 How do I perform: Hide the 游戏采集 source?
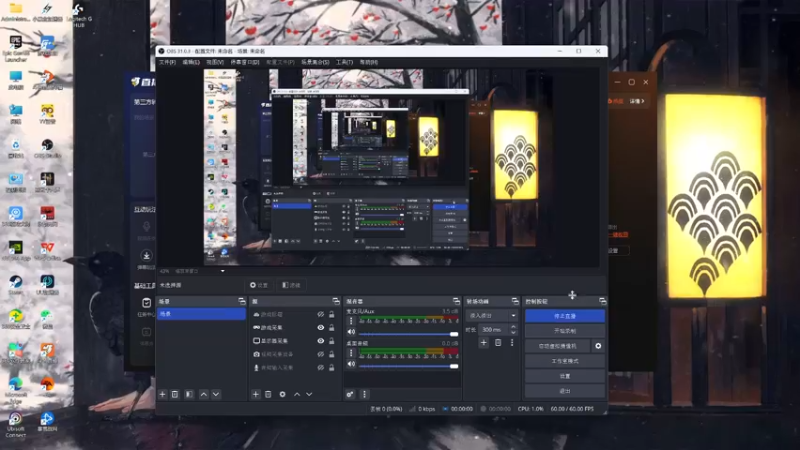[x=320, y=328]
